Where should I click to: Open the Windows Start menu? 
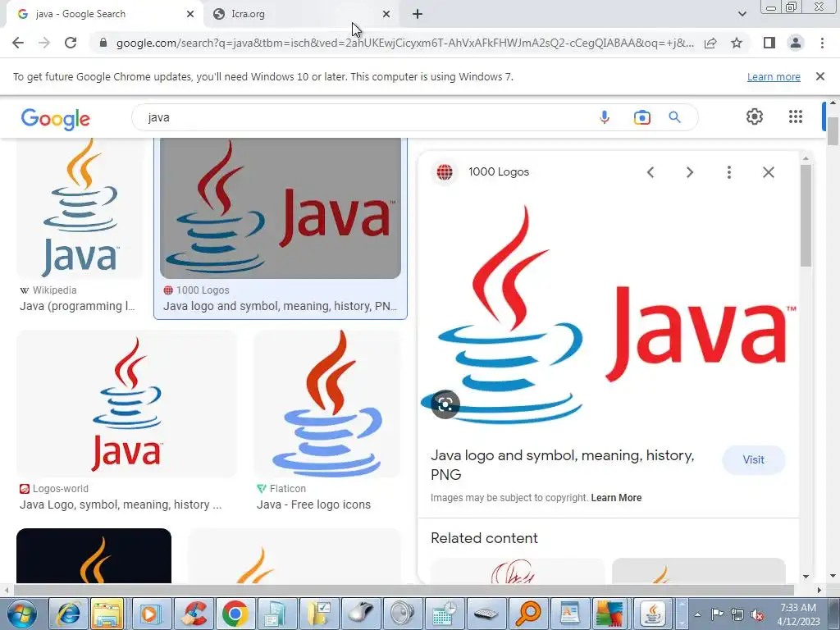[x=21, y=614]
